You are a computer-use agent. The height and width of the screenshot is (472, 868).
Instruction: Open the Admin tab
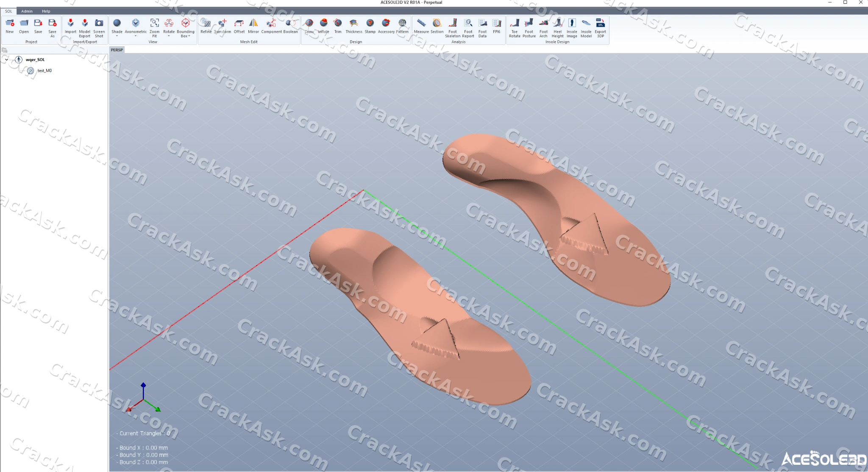(x=27, y=11)
